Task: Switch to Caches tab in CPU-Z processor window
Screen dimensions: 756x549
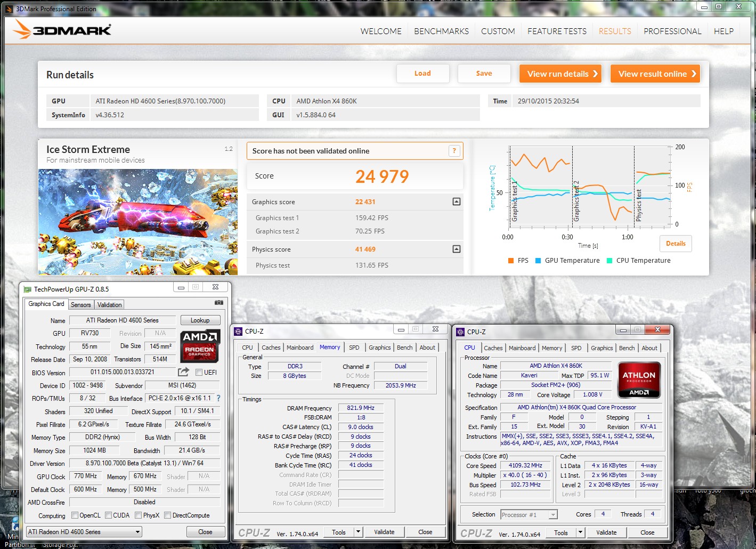Action: point(493,348)
